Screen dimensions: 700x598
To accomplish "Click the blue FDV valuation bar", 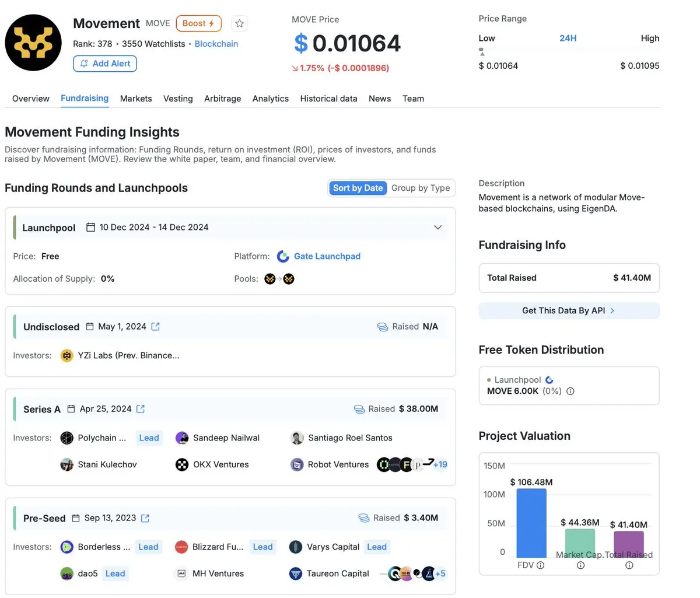I will coord(531,523).
